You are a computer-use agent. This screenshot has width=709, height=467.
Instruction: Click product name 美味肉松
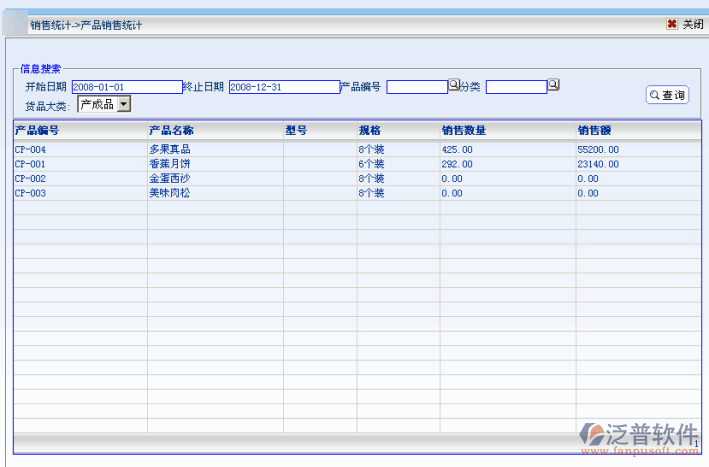[x=170, y=193]
